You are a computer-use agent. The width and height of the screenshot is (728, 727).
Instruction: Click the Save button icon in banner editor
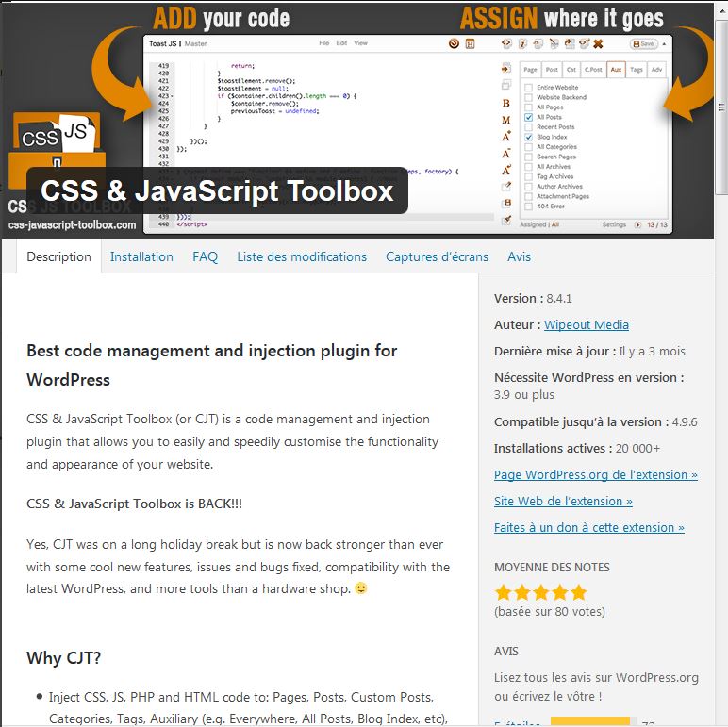click(x=645, y=43)
